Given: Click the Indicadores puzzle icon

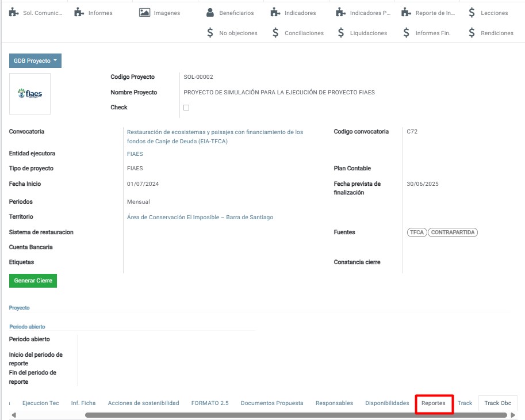Looking at the screenshot, I should pyautogui.click(x=275, y=13).
